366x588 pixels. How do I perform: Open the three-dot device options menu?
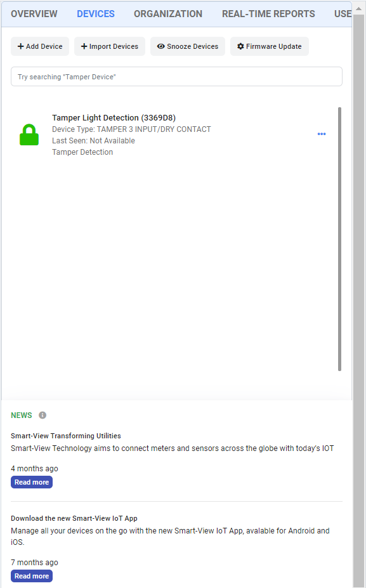click(322, 134)
